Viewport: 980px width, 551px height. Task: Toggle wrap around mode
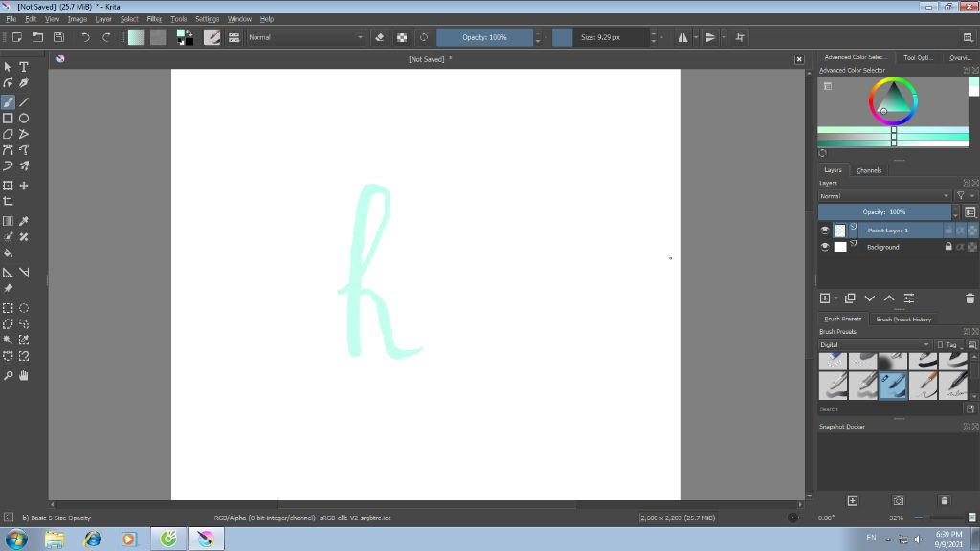740,37
